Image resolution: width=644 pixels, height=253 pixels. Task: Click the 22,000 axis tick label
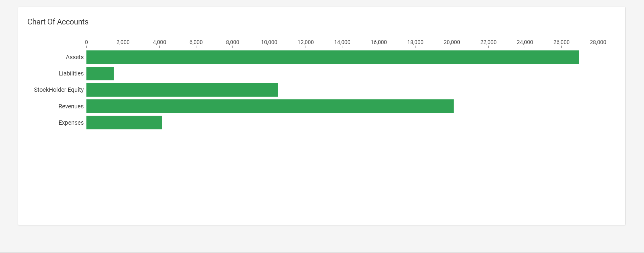tap(488, 42)
